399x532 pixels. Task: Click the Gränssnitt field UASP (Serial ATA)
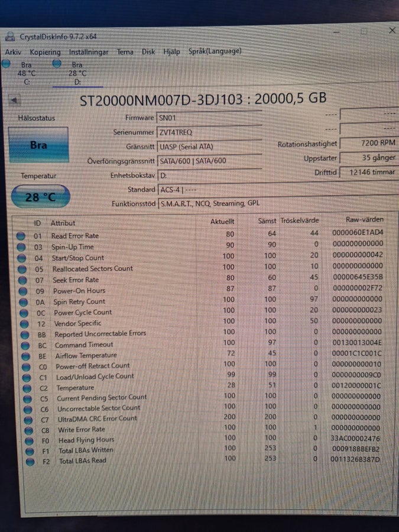(x=209, y=147)
